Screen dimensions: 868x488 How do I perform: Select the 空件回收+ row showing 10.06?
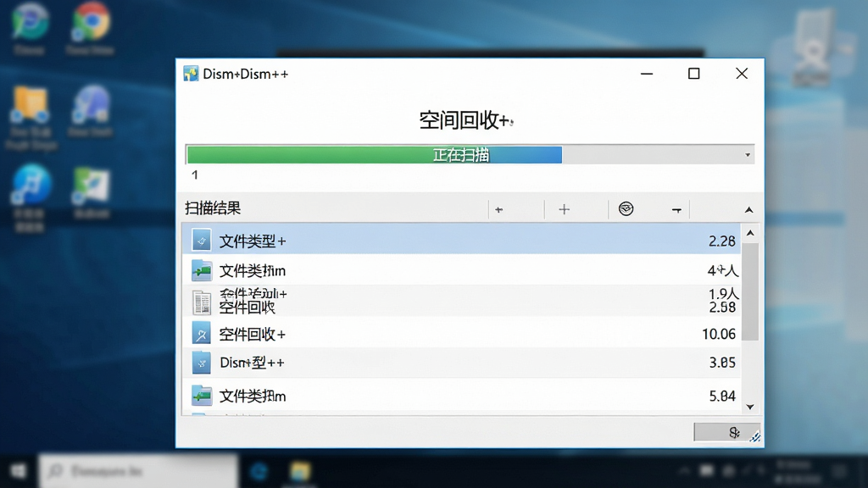point(462,333)
